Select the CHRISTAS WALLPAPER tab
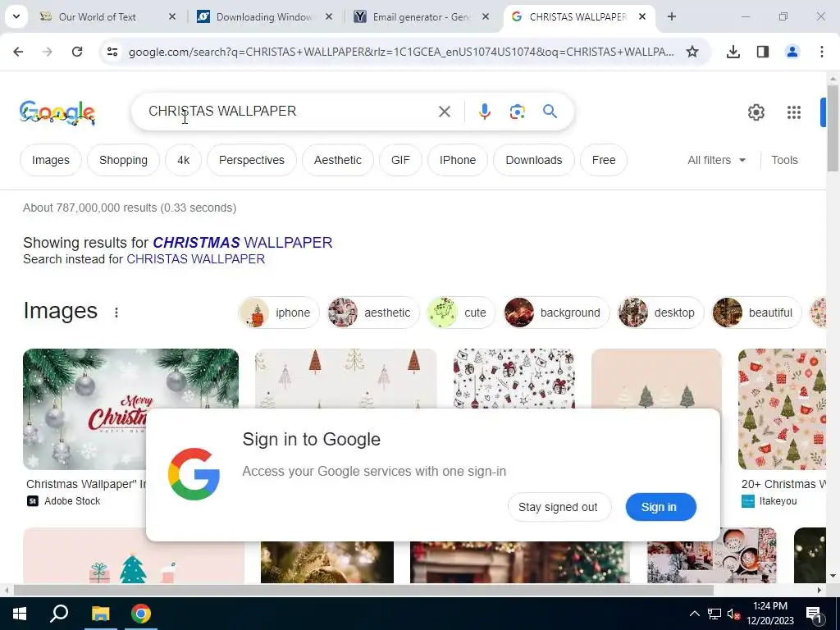This screenshot has width=840, height=630. [x=577, y=16]
